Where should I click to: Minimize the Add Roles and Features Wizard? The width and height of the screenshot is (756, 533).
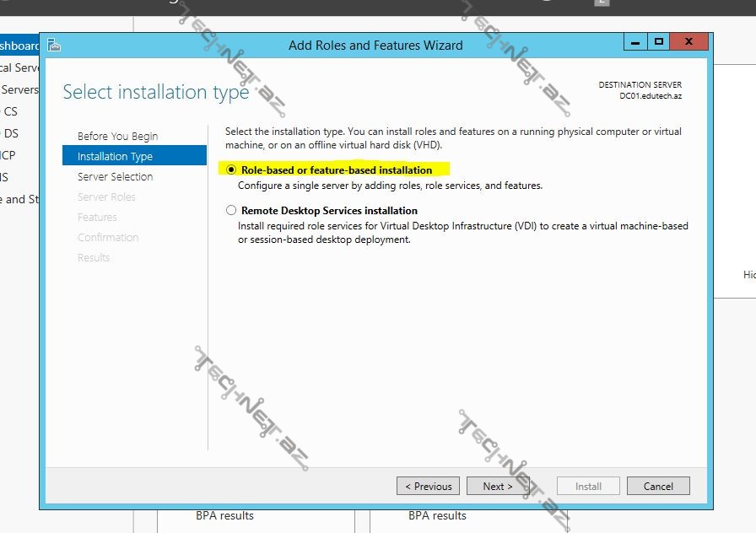pos(635,42)
